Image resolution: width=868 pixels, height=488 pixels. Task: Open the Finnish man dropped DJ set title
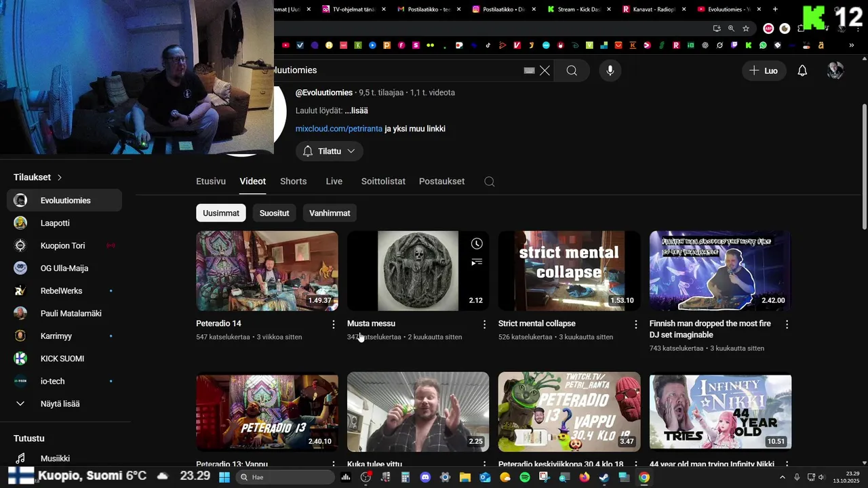tap(710, 329)
